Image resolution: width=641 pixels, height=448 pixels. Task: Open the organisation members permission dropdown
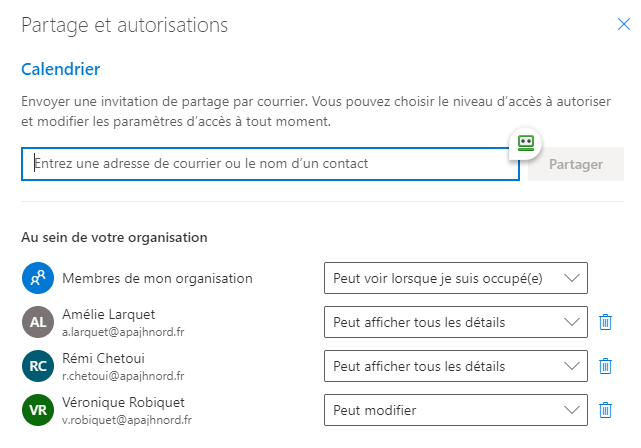pos(456,278)
